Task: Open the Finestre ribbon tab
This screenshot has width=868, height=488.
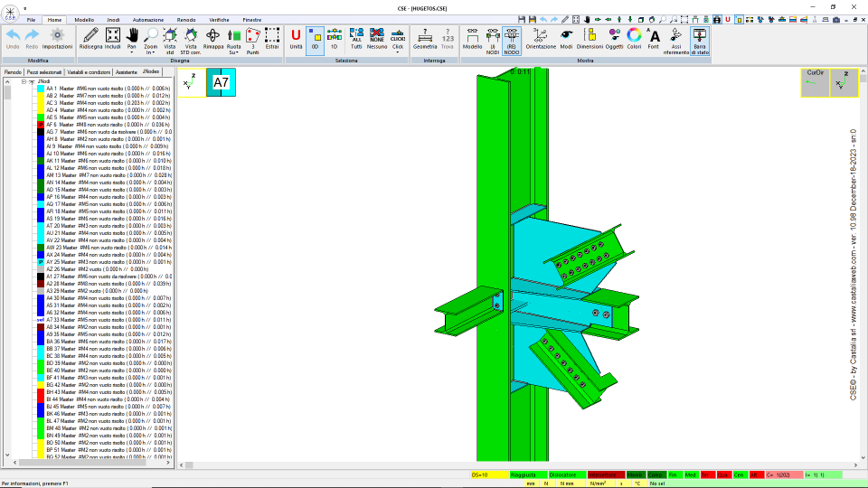Action: click(x=252, y=20)
